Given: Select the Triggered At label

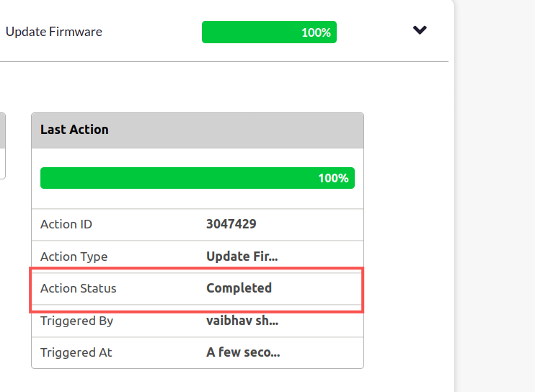Looking at the screenshot, I should [x=76, y=352].
